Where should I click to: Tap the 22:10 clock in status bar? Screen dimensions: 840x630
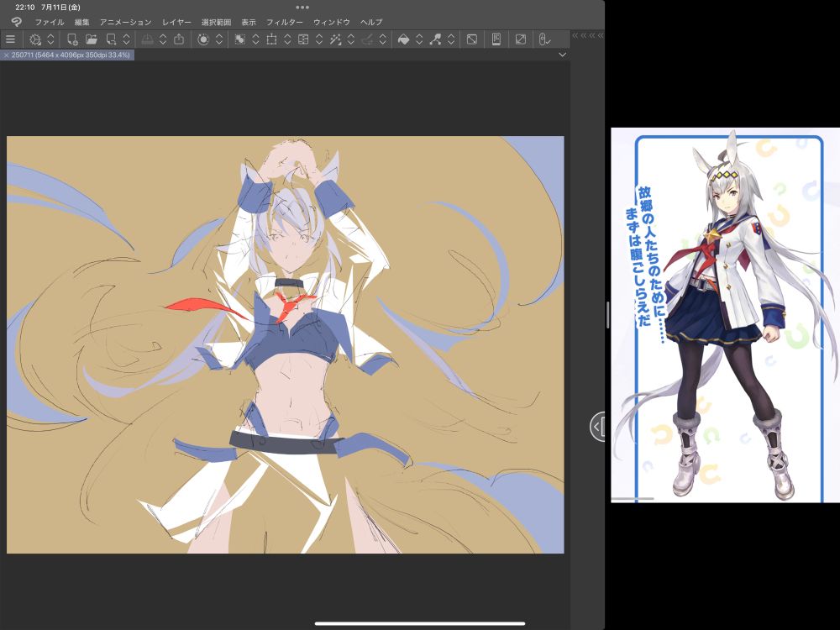24,8
